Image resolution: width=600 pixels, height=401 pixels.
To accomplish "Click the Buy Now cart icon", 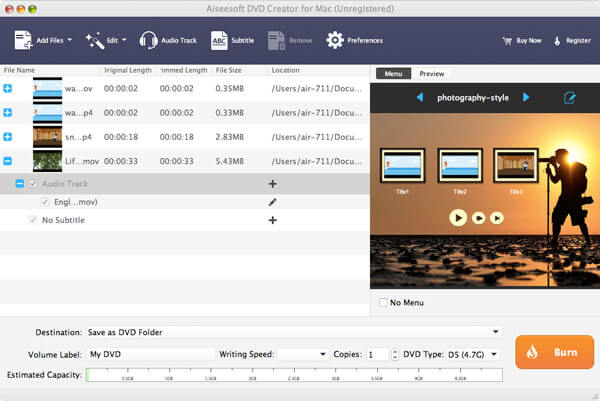I will click(507, 41).
